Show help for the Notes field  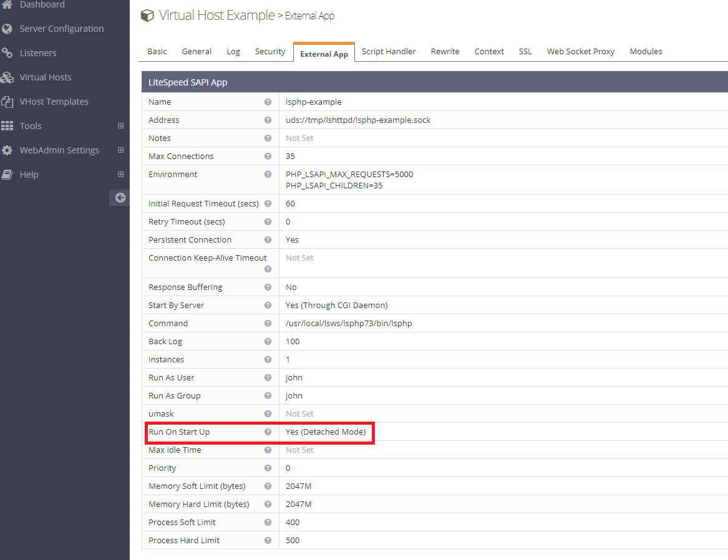268,138
